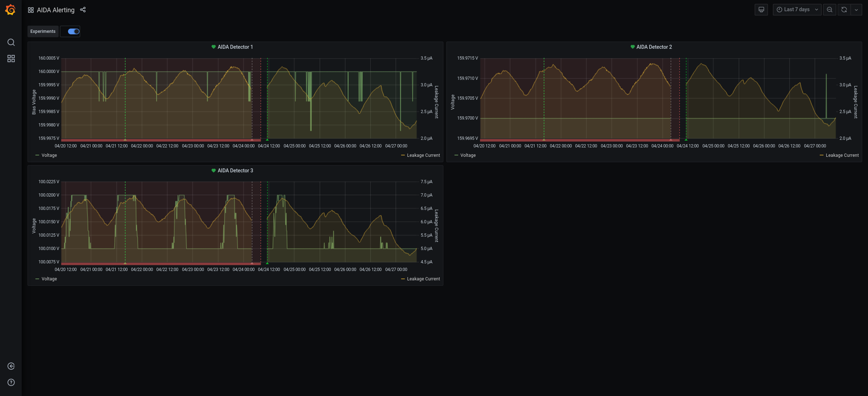The width and height of the screenshot is (868, 396).
Task: Open the search icon in sidebar
Action: 11,42
